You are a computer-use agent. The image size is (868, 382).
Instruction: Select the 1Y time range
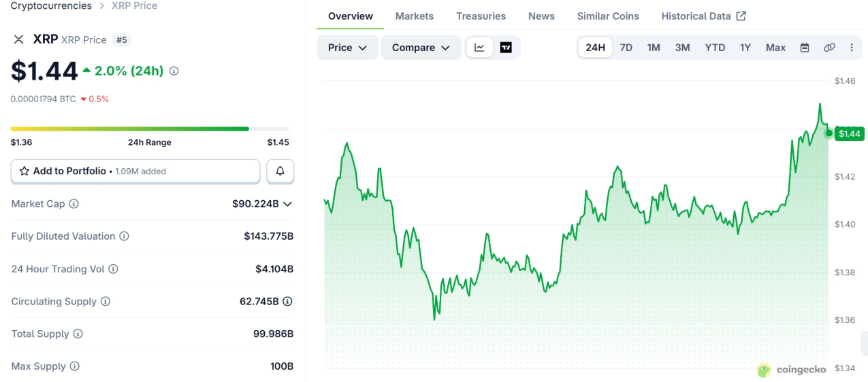[x=745, y=48]
